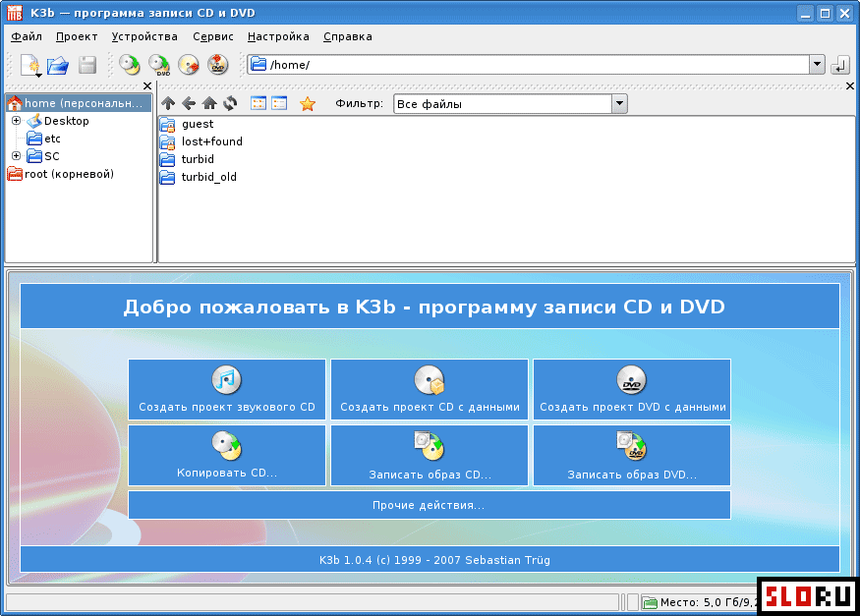Select the lost+found folder in the file list
The height and width of the screenshot is (616, 860).
201,141
